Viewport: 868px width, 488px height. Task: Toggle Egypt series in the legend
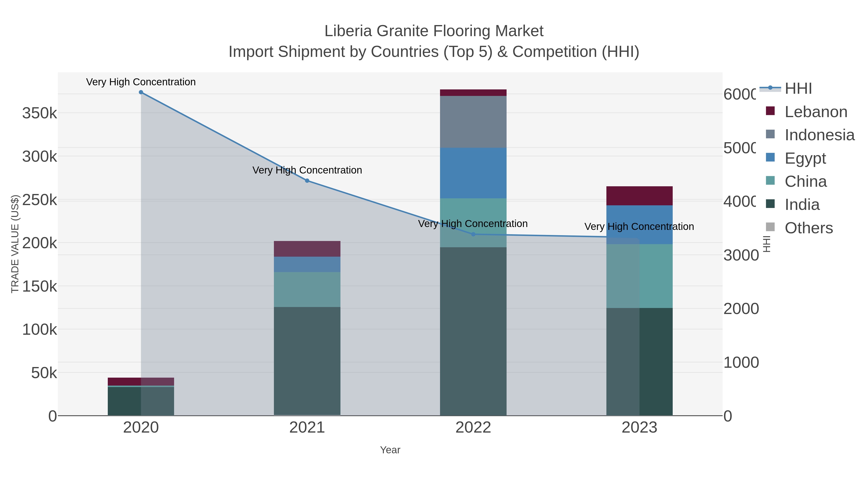[796, 158]
